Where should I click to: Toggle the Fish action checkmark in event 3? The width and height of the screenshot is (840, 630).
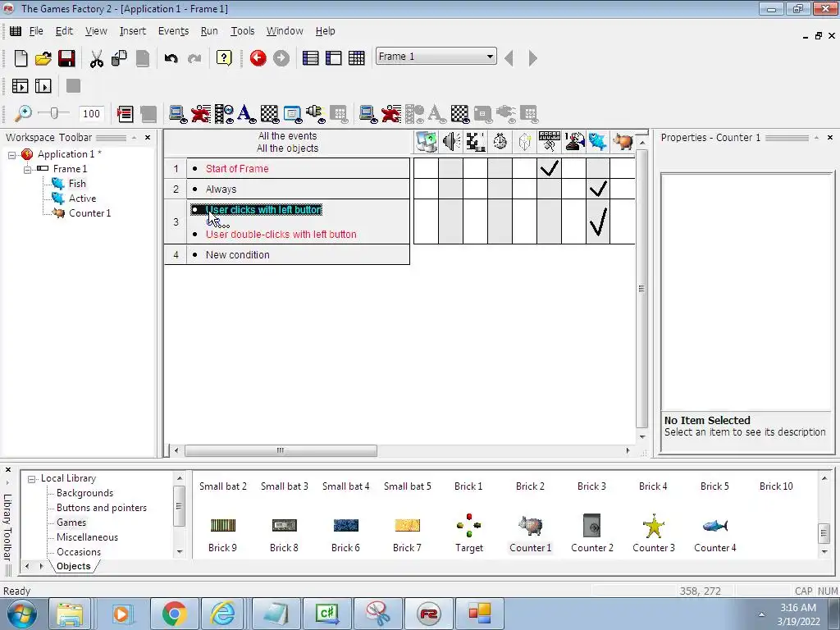[598, 221]
